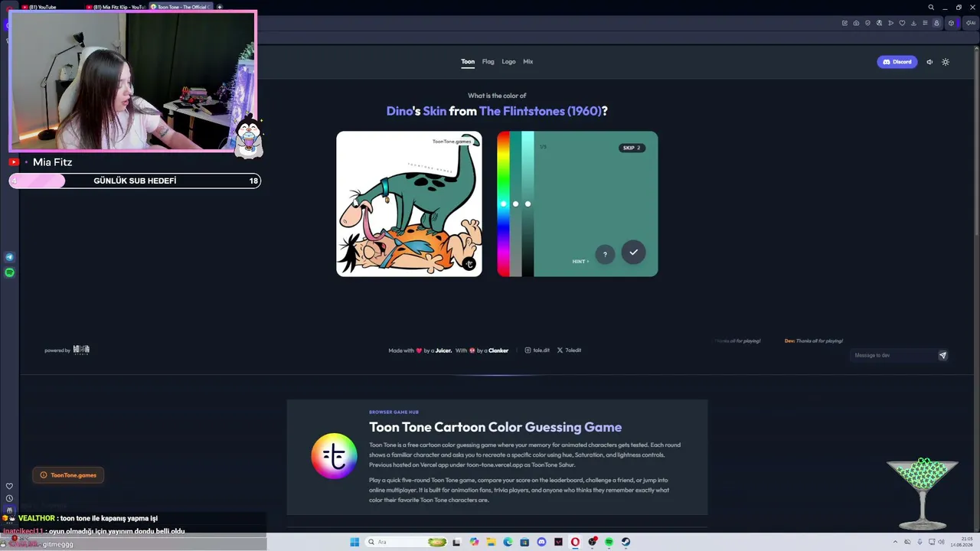This screenshot has height=551, width=980.
Task: Adjust the saturation slider handle
Action: tap(515, 204)
